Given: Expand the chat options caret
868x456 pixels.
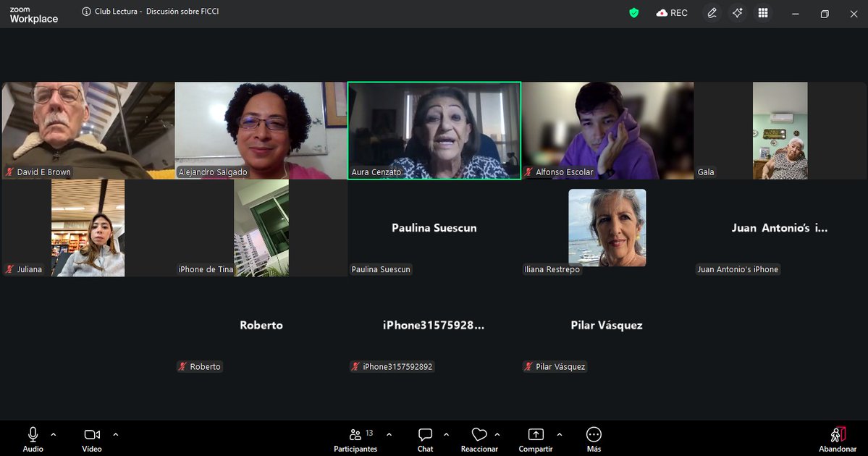Looking at the screenshot, I should click(x=446, y=435).
